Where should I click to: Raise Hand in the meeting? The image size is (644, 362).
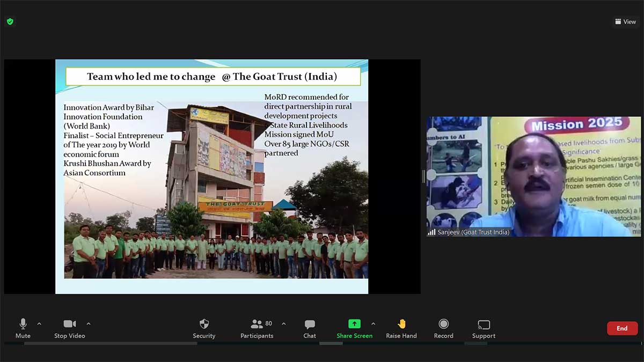[x=401, y=328]
